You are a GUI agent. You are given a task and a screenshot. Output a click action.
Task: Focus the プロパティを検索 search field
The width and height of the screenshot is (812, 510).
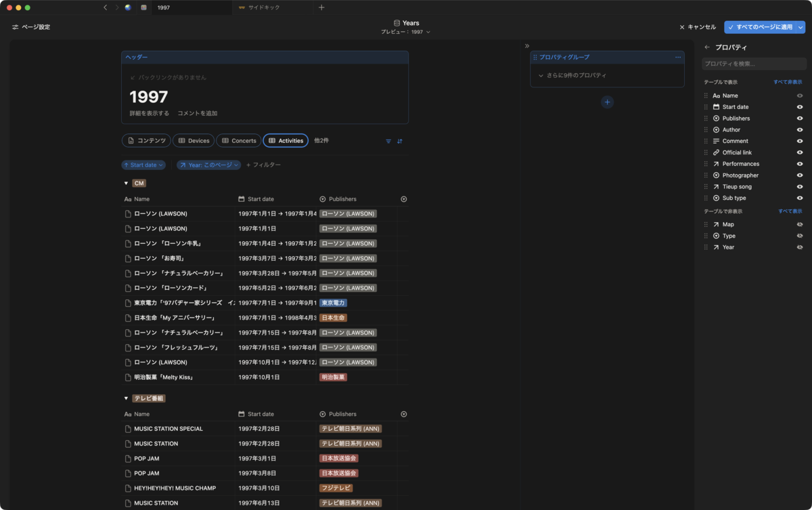coord(754,64)
